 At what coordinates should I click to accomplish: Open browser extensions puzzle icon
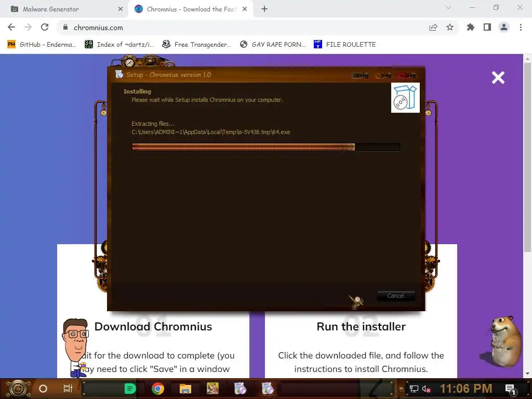(x=471, y=27)
